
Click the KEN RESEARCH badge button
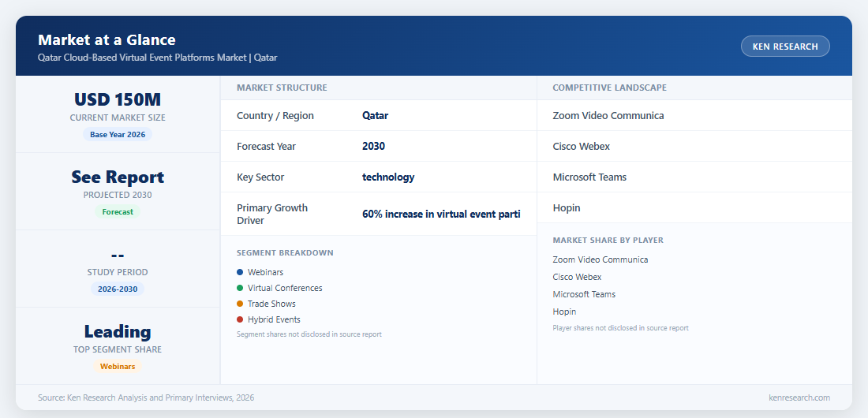coord(785,47)
